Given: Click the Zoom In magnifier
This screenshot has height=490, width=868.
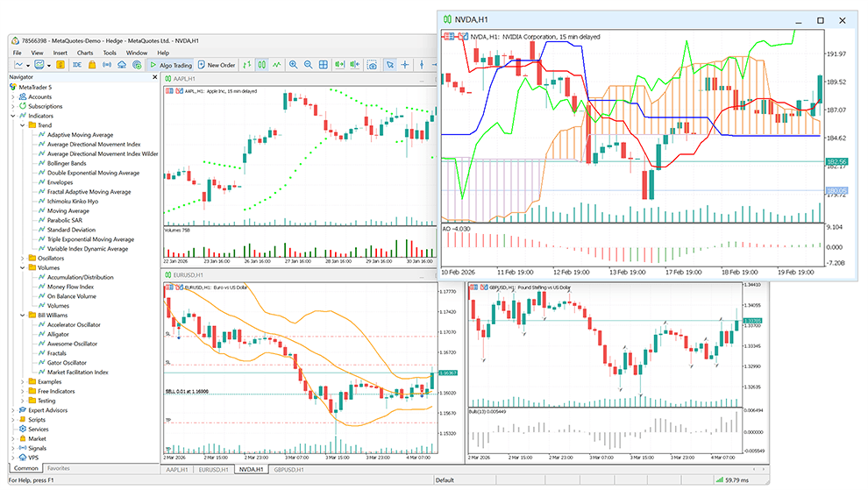Looking at the screenshot, I should click(294, 65).
